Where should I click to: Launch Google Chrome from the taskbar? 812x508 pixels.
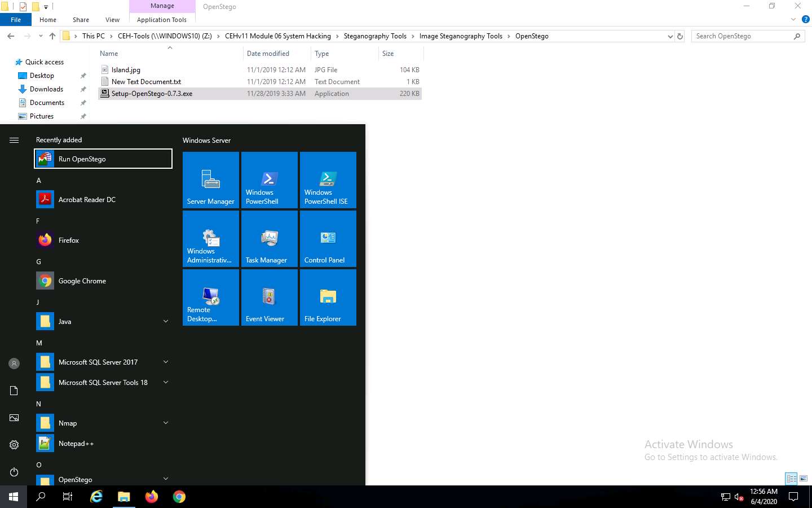click(x=179, y=497)
